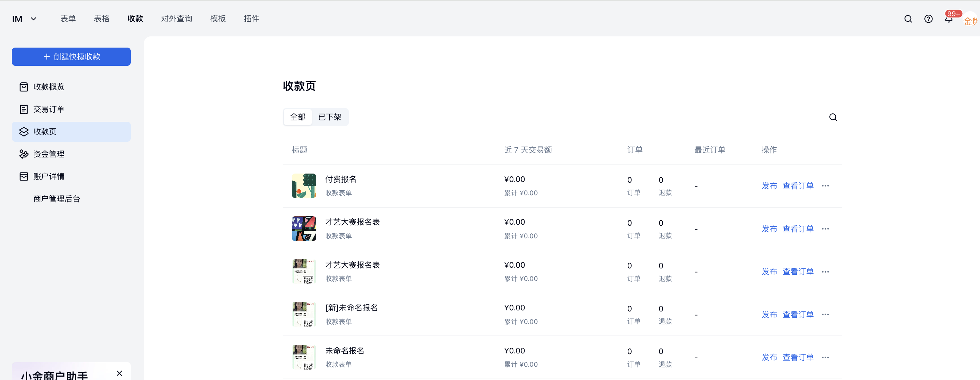Switch to 表格 top tab
Viewport: 980px width, 380px height.
(102, 19)
